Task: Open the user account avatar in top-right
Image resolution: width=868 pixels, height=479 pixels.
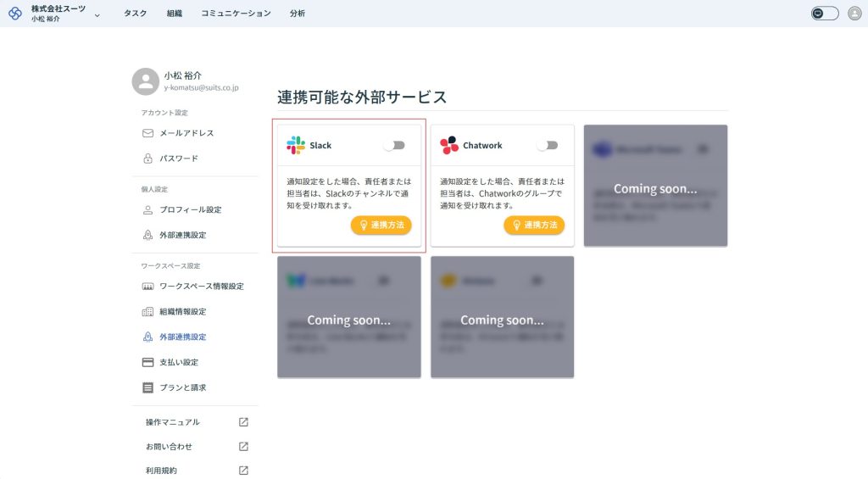Action: [x=854, y=14]
